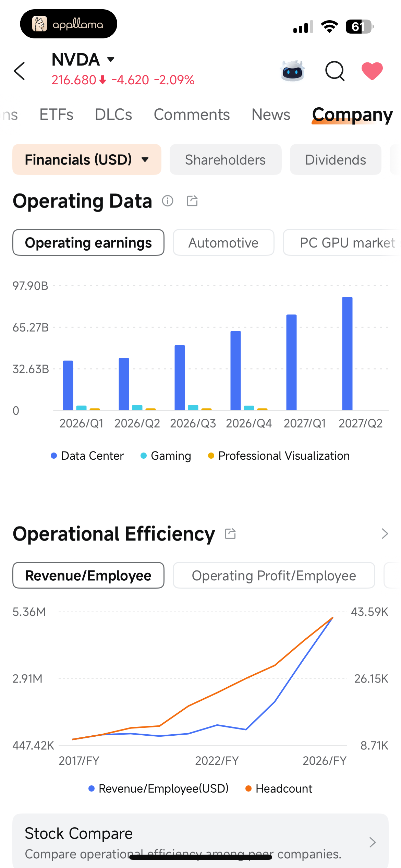Tap the 2022/FY axis label

click(x=217, y=761)
